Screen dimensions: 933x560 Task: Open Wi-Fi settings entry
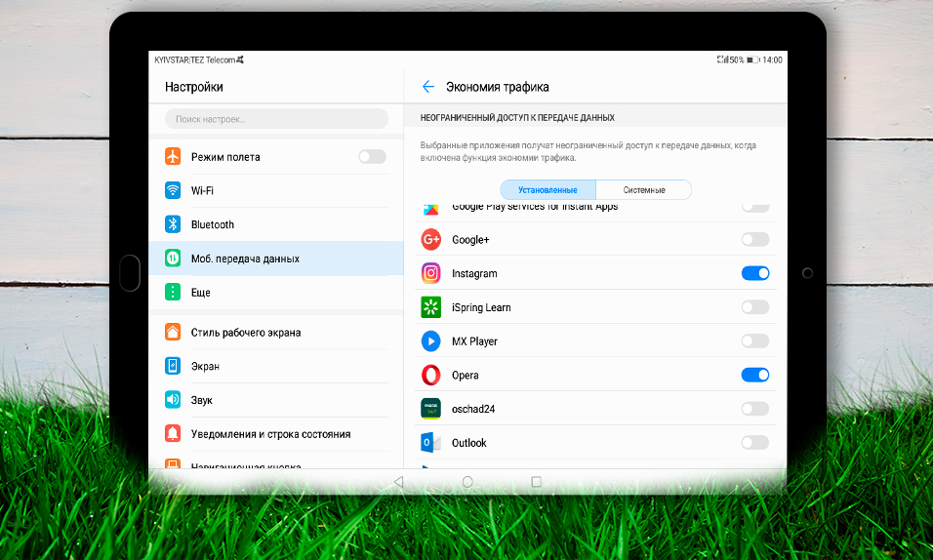click(276, 190)
